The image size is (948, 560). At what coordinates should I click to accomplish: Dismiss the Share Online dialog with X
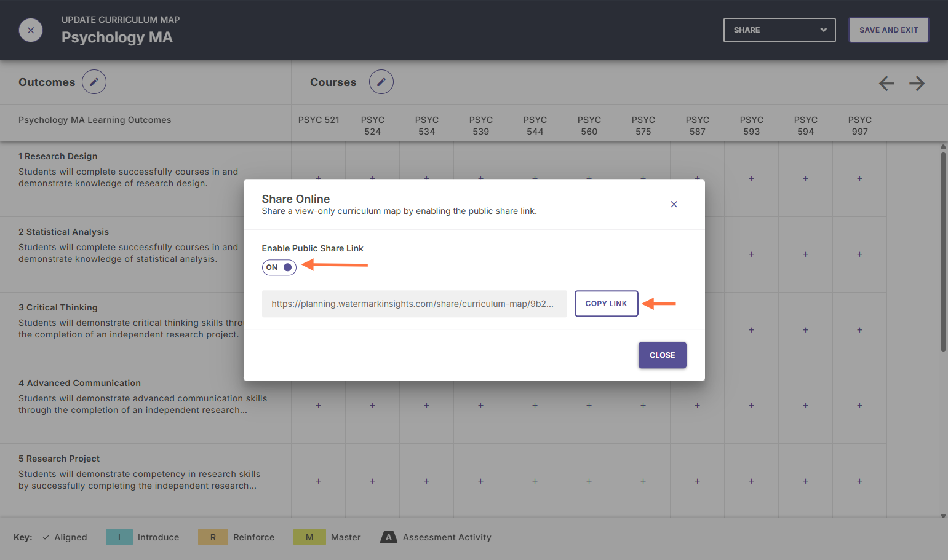click(674, 204)
